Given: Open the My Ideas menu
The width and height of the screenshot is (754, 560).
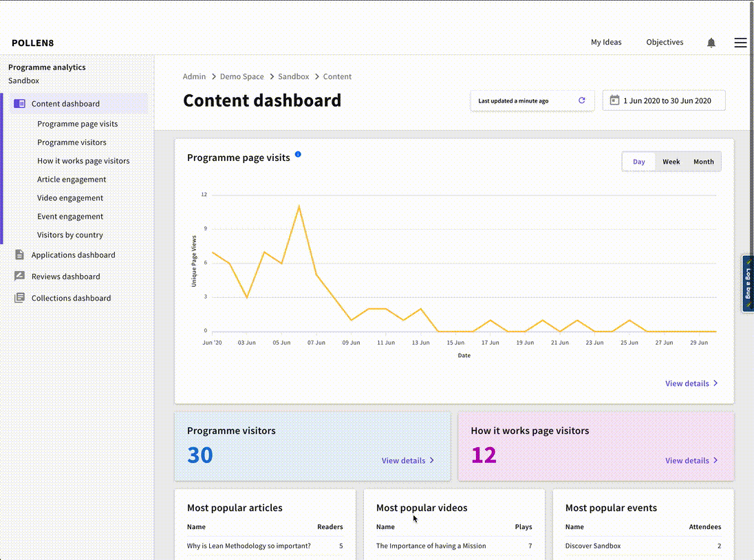Looking at the screenshot, I should click(606, 42).
